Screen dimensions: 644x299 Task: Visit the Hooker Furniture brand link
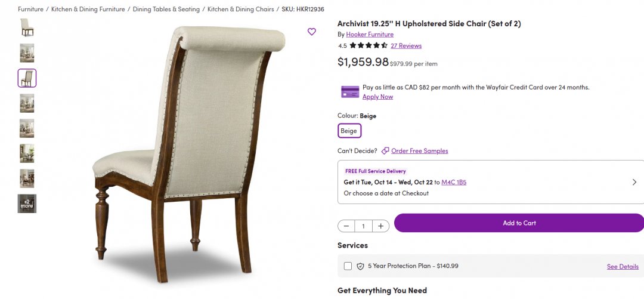coord(370,35)
